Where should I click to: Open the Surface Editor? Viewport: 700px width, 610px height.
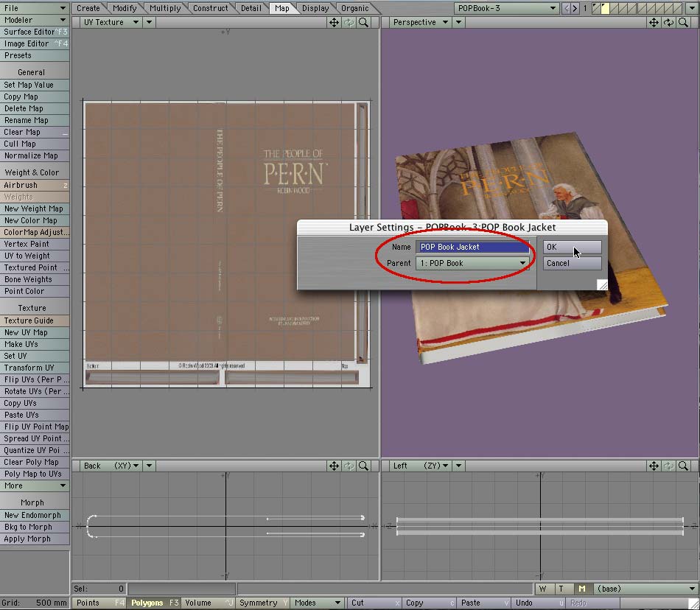pos(35,32)
